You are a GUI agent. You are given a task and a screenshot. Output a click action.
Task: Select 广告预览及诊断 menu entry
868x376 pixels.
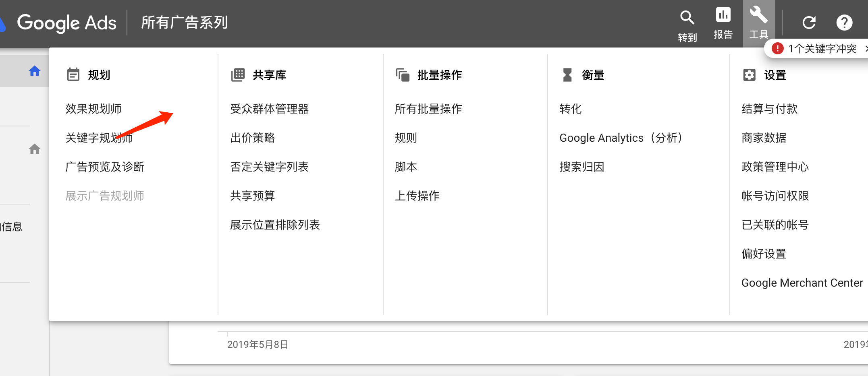tap(105, 167)
